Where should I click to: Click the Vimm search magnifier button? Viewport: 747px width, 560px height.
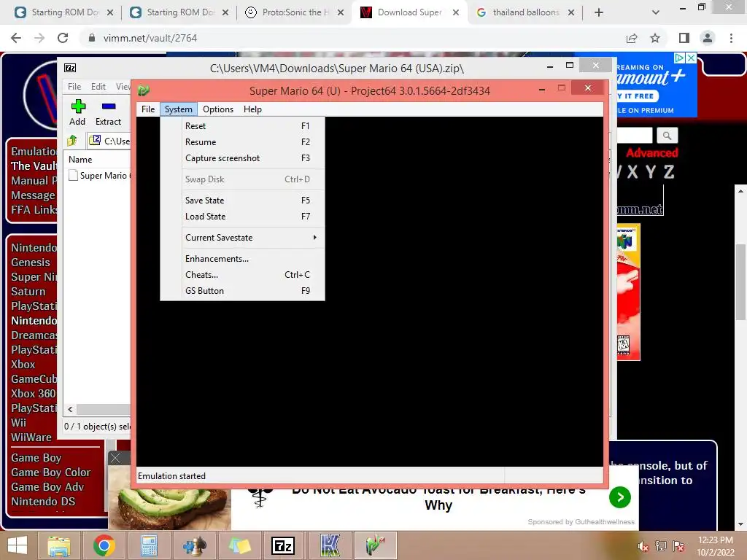(667, 136)
